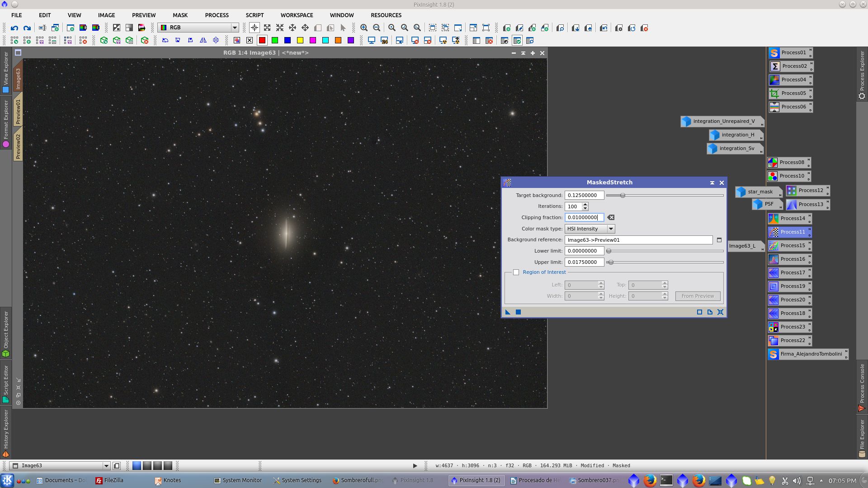This screenshot has height=488, width=868.
Task: Select the PSF image icon
Action: [x=767, y=204]
